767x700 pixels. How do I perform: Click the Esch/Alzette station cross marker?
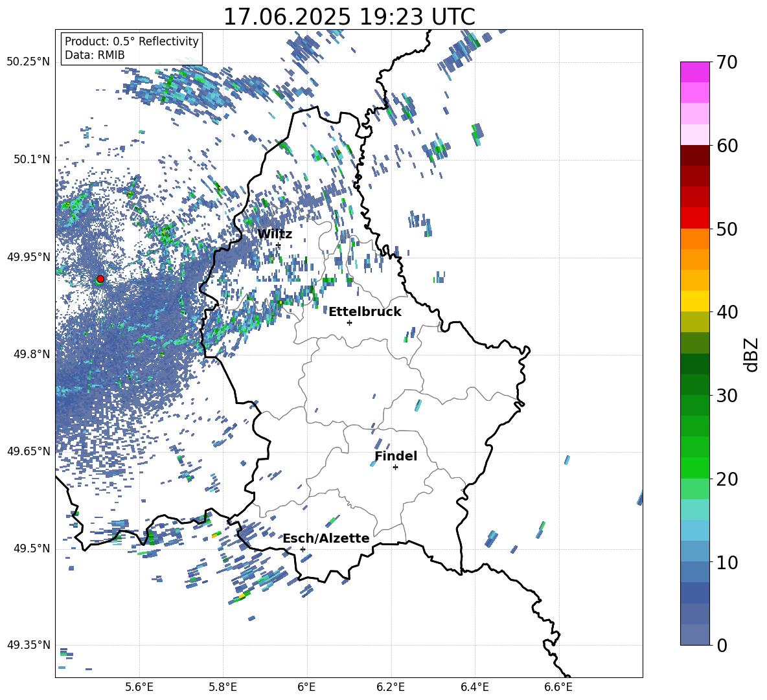(x=303, y=549)
